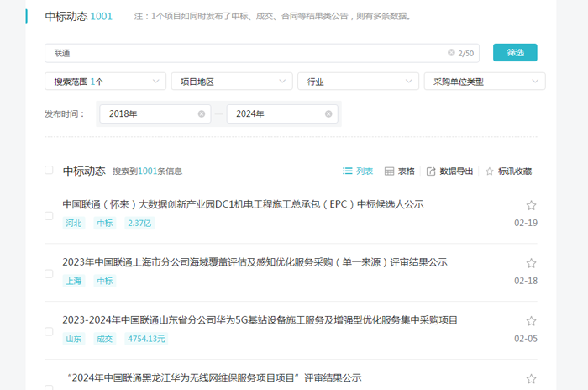Star the 山东省分公司华为5G entry
This screenshot has height=390, width=588.
point(531,321)
